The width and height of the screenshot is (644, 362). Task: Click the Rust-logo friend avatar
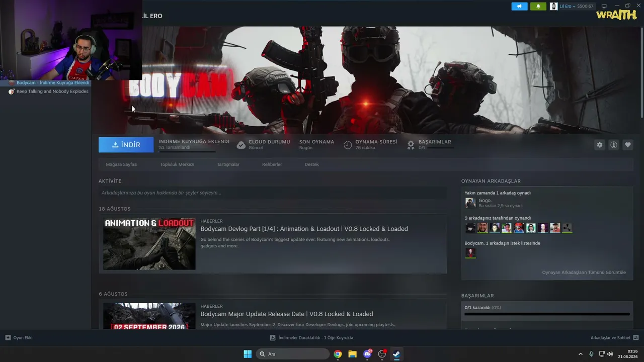567,228
